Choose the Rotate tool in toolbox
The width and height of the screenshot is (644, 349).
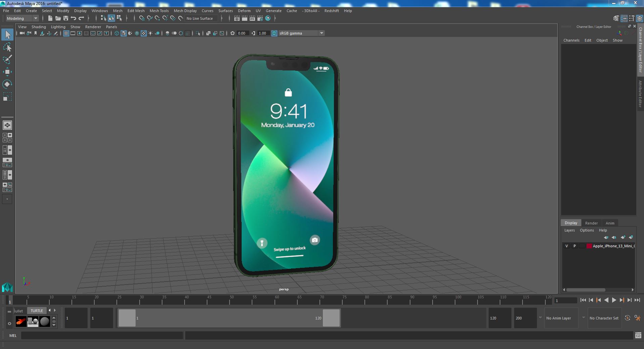(7, 84)
